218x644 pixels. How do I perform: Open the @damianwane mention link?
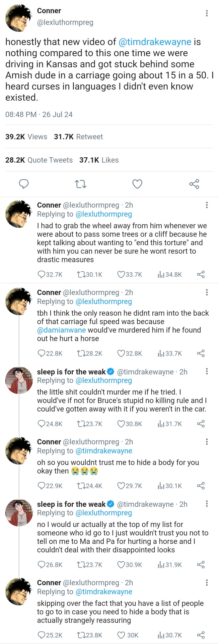[61, 330]
